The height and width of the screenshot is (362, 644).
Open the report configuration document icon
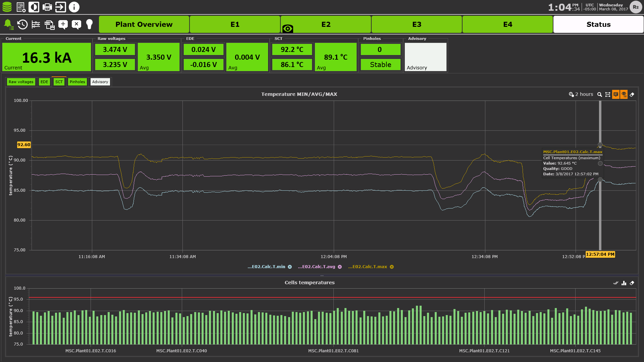pos(21,7)
